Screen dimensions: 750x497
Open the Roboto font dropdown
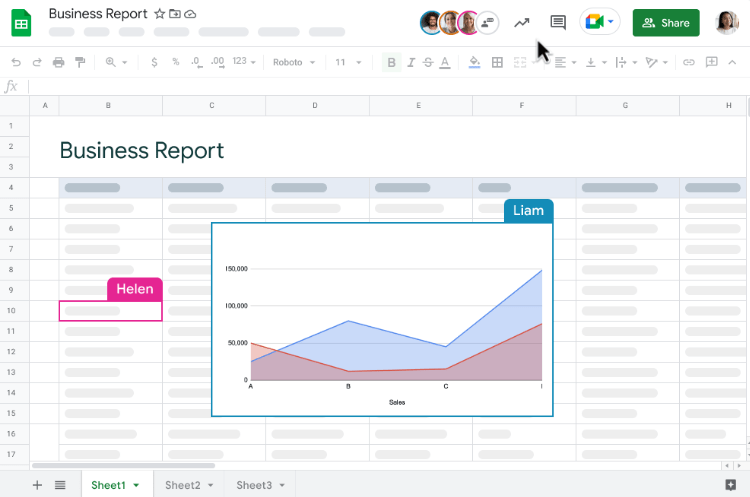point(294,62)
